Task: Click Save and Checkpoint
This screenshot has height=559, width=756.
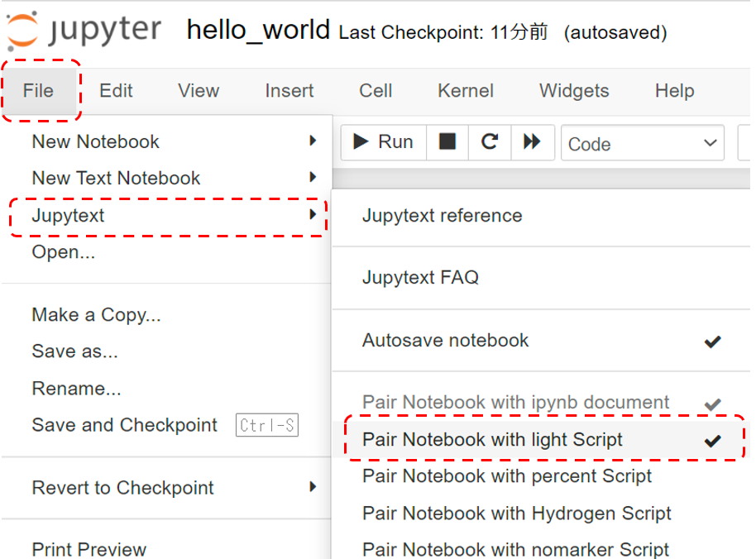Action: (166, 425)
